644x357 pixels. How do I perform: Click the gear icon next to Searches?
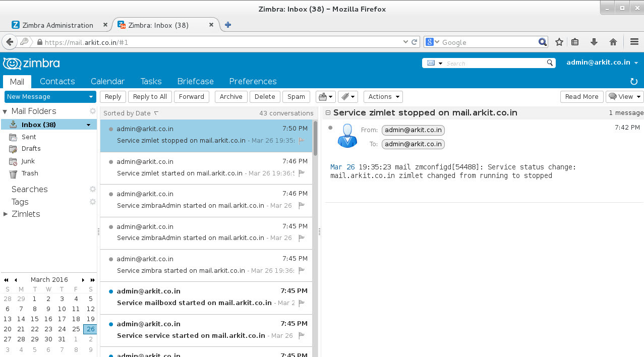tap(92, 189)
